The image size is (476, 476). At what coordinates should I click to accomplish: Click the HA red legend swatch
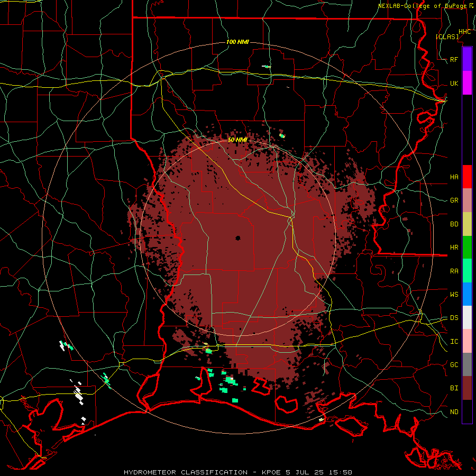467,177
